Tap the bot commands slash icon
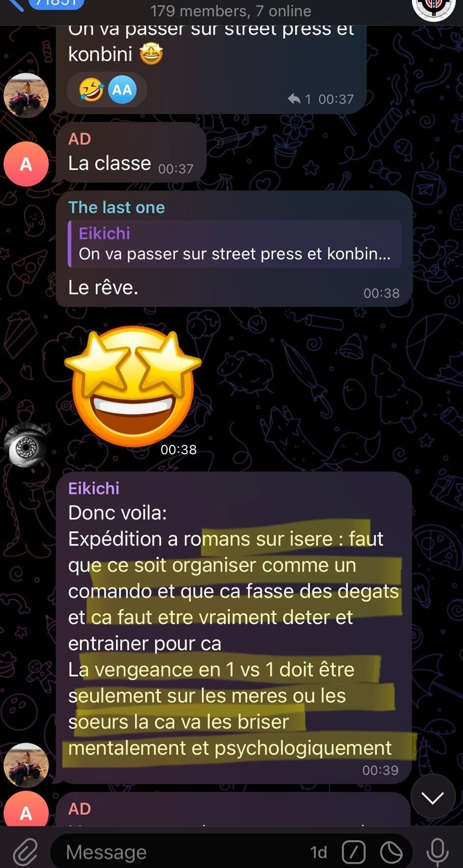The width and height of the screenshot is (463, 868). pyautogui.click(x=354, y=852)
